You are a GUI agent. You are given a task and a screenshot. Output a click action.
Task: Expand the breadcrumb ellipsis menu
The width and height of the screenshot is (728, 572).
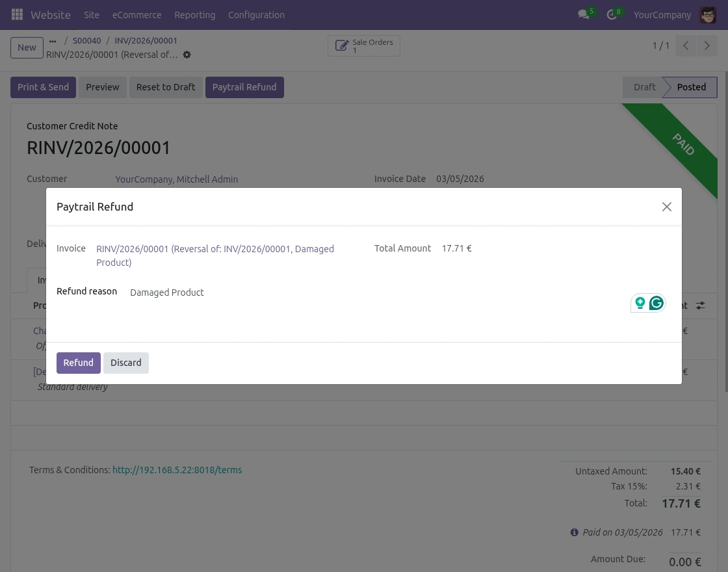pyautogui.click(x=53, y=40)
